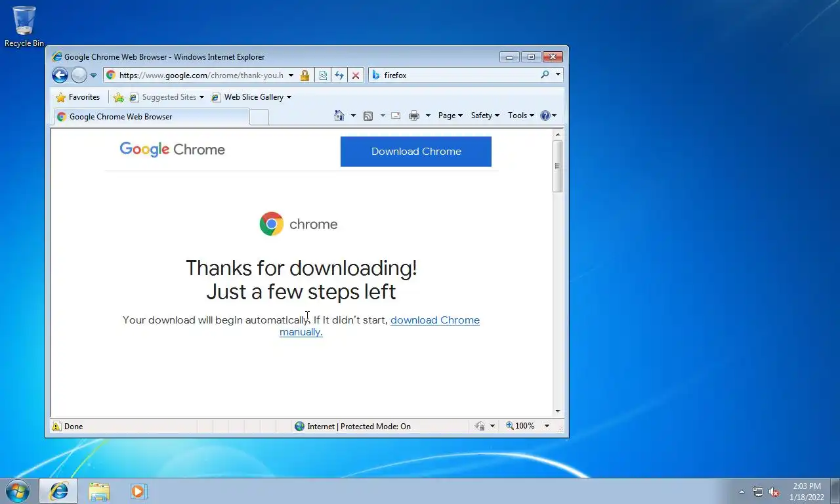Open the Tools menu

pos(521,115)
